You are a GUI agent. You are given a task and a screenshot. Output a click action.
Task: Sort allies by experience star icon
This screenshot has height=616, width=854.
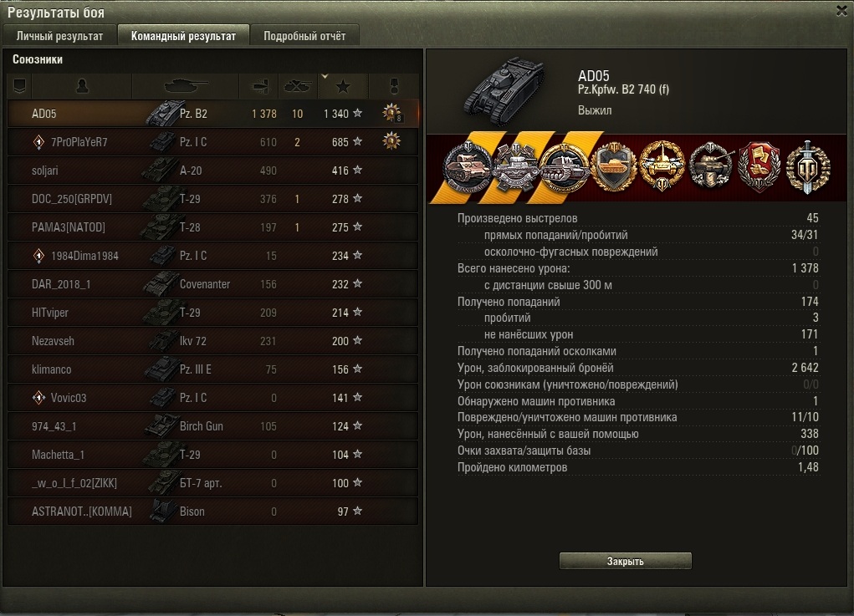click(343, 86)
